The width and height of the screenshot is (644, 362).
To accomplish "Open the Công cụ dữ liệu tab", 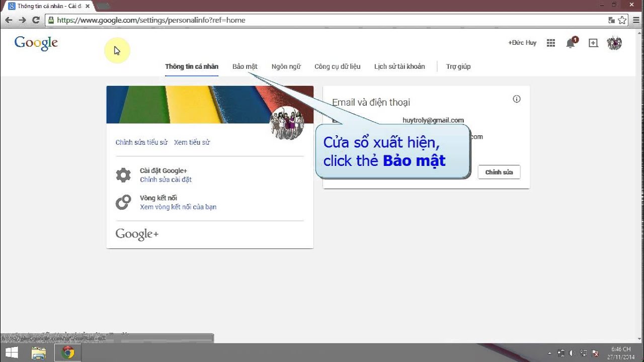I will (338, 66).
